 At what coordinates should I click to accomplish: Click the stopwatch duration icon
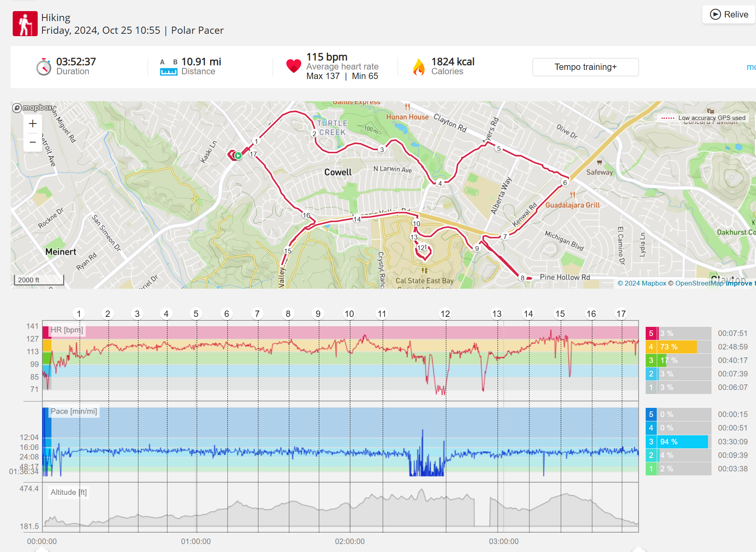(x=44, y=67)
